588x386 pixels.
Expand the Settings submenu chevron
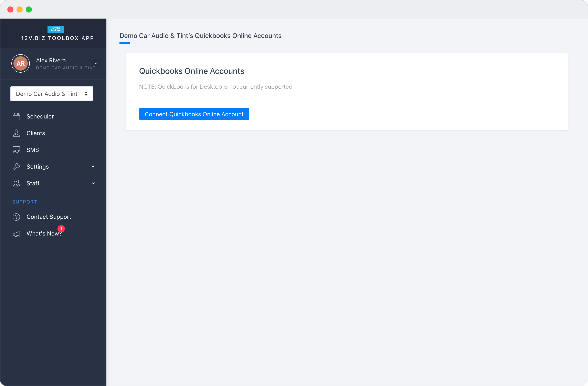coord(93,167)
